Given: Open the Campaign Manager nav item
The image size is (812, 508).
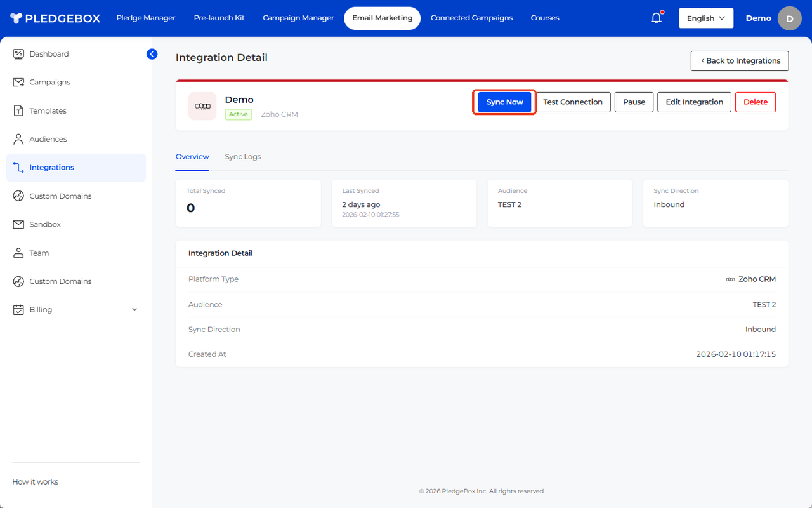Looking at the screenshot, I should (298, 18).
